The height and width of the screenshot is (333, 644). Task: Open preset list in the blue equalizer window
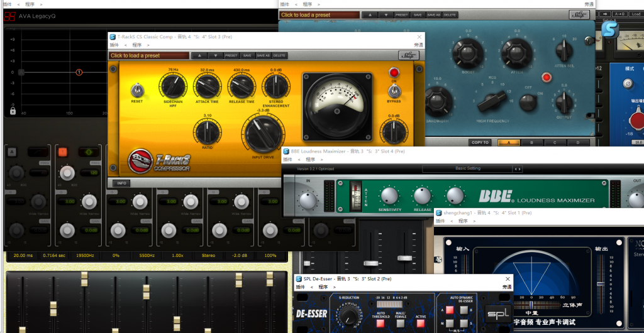[319, 14]
